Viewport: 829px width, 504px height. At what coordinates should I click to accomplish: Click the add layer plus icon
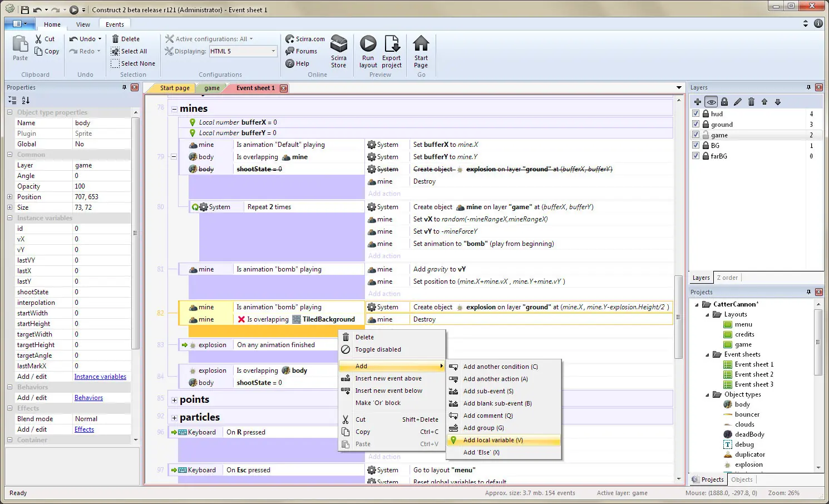[697, 102]
